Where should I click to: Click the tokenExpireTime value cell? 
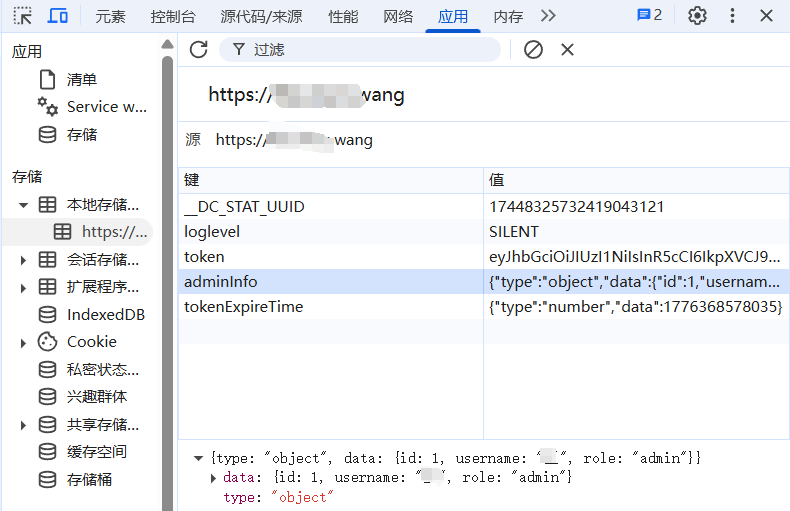click(636, 306)
